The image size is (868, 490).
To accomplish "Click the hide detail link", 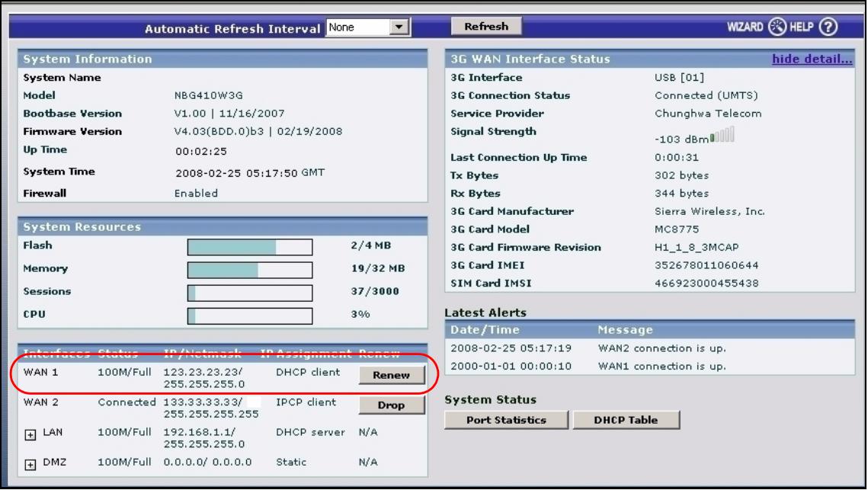I will click(x=812, y=59).
